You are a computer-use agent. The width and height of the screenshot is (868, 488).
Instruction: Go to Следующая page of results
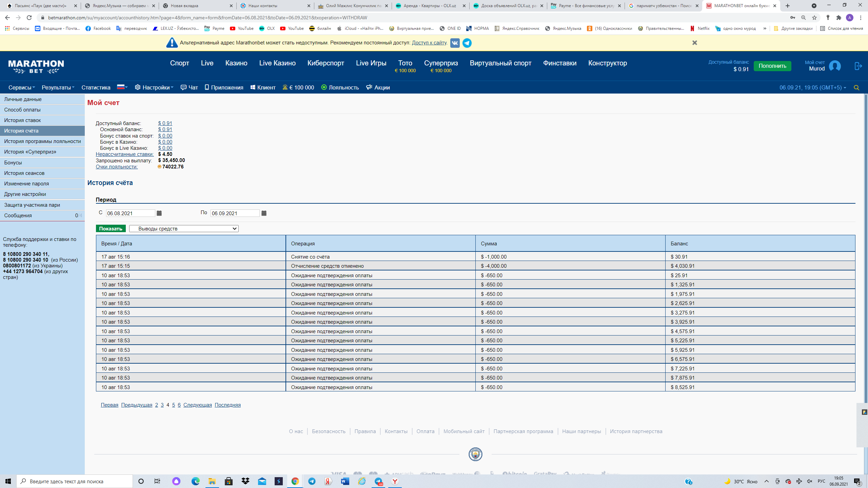tap(197, 405)
